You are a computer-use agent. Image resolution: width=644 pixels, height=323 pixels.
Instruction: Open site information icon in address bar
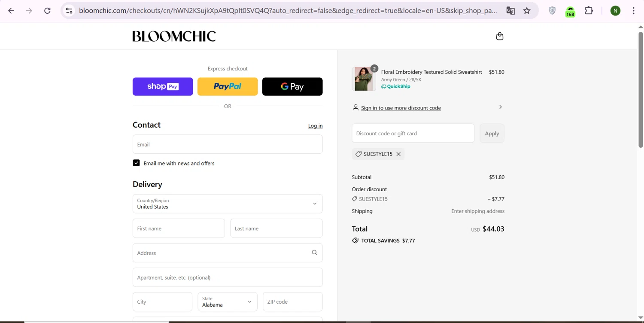point(69,11)
